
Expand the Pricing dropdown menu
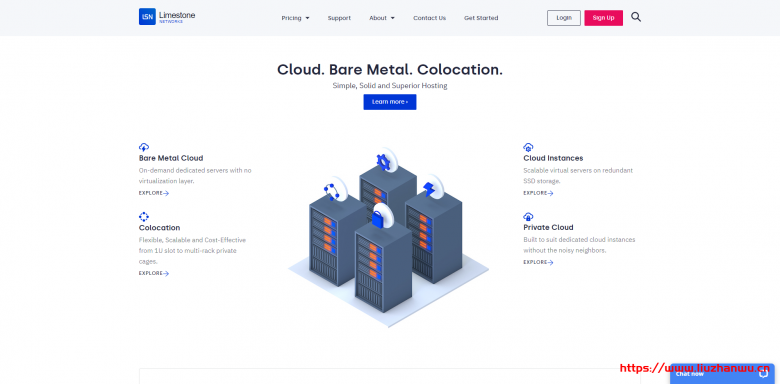295,18
